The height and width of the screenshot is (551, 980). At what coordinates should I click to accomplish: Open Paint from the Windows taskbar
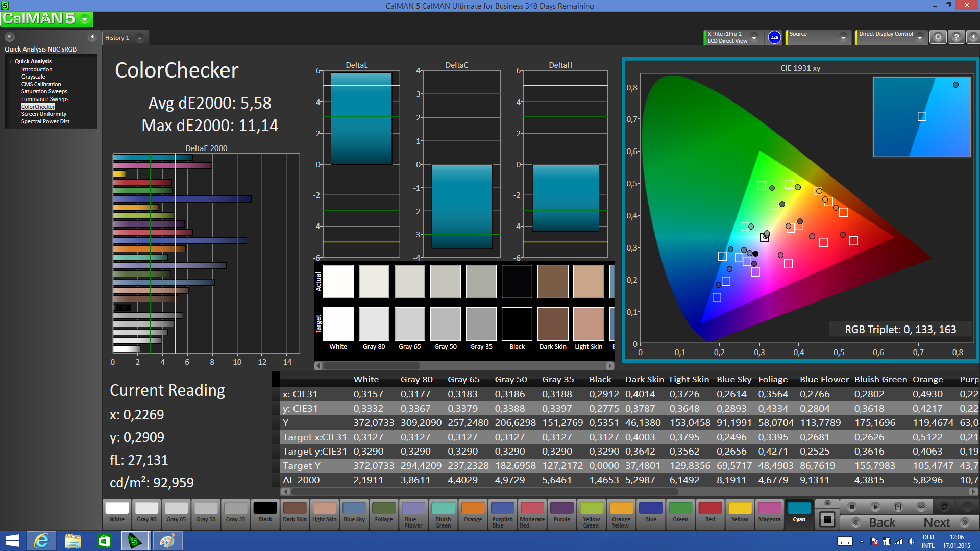(x=167, y=541)
